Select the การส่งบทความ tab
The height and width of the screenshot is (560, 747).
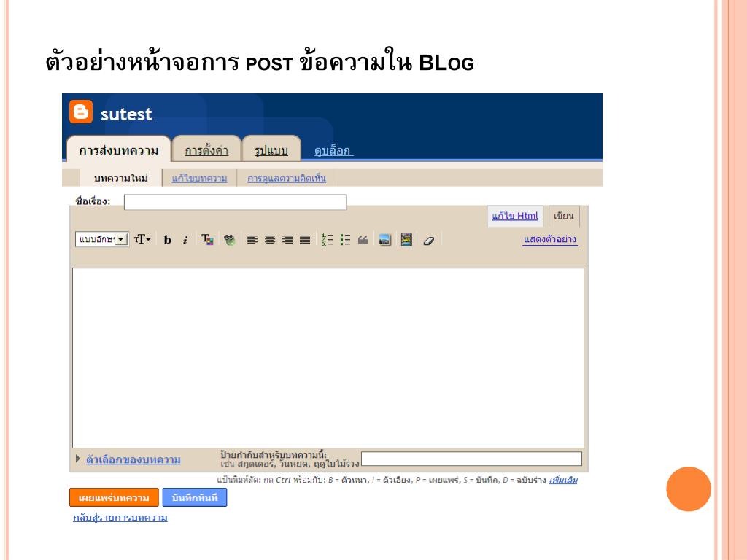[x=119, y=150]
